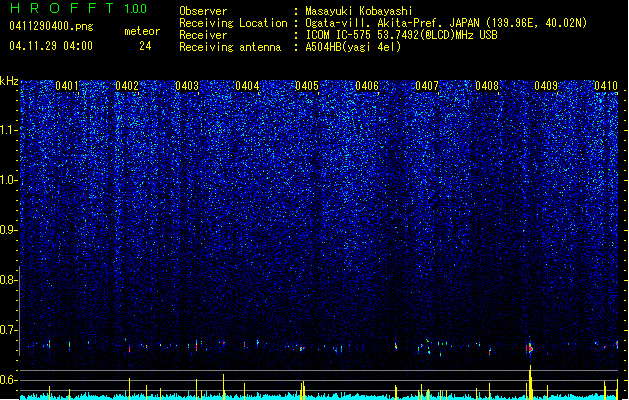Viewport: 629px width, 400px height.
Task: Click the date stamp 04.11.29 04:00
Action: (51, 46)
